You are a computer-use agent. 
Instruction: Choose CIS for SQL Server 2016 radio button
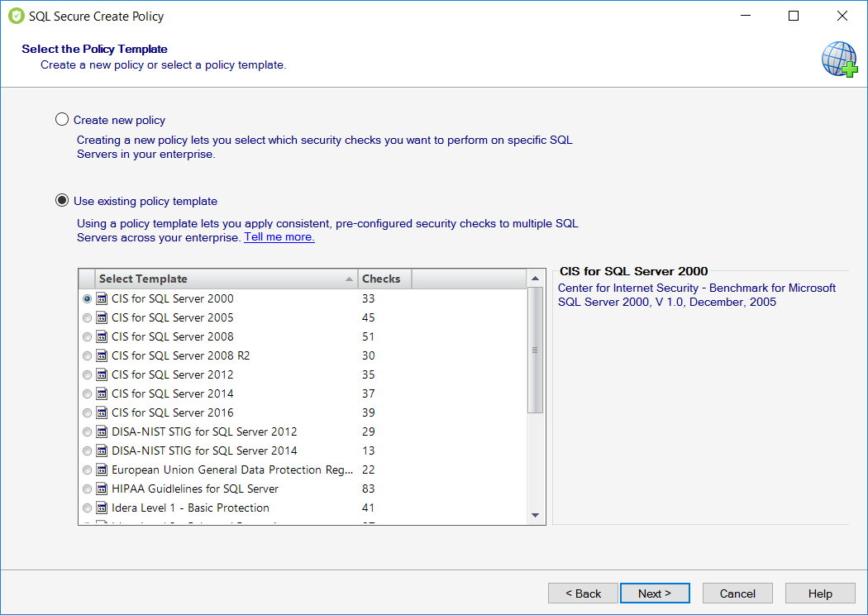tap(87, 413)
